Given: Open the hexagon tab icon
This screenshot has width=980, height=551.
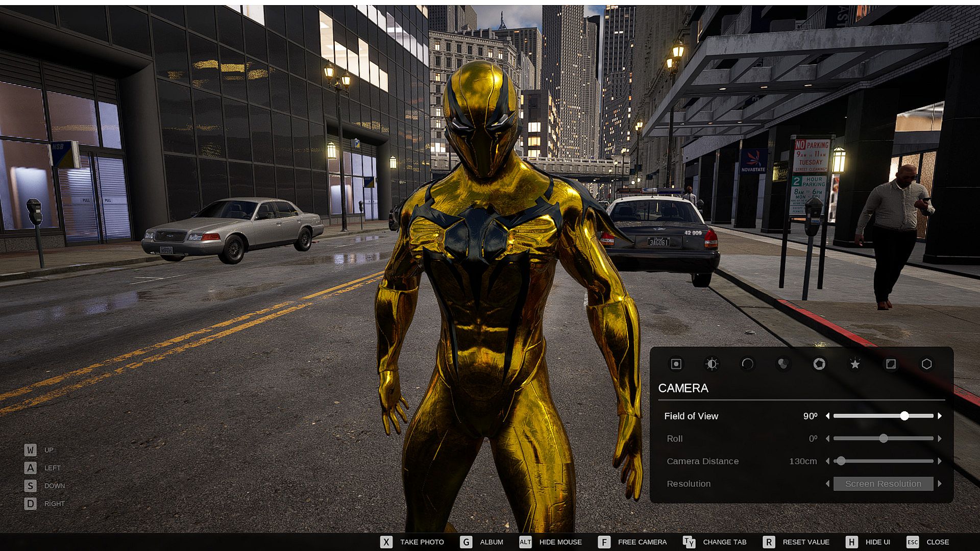Looking at the screenshot, I should coord(926,364).
